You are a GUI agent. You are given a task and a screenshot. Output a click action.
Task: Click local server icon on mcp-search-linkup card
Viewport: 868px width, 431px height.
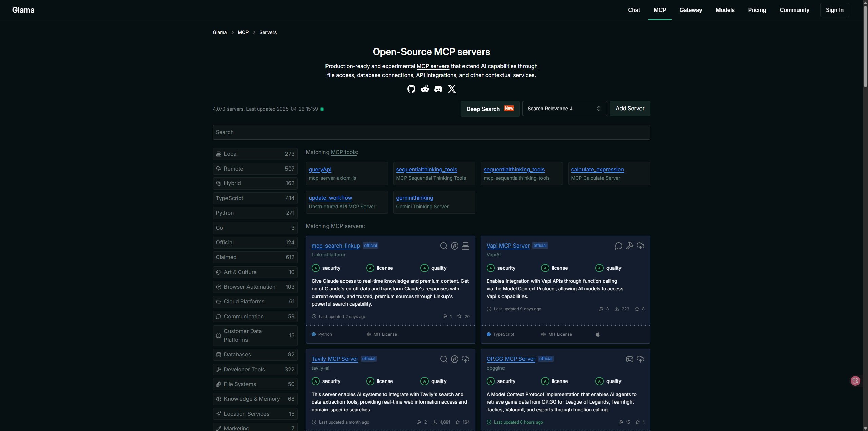[x=465, y=246]
